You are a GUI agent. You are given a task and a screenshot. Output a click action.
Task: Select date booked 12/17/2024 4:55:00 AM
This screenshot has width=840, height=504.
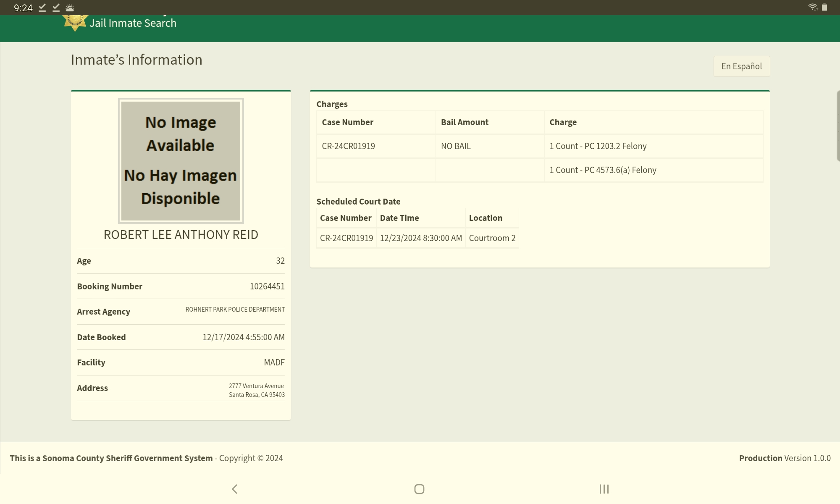pyautogui.click(x=244, y=337)
